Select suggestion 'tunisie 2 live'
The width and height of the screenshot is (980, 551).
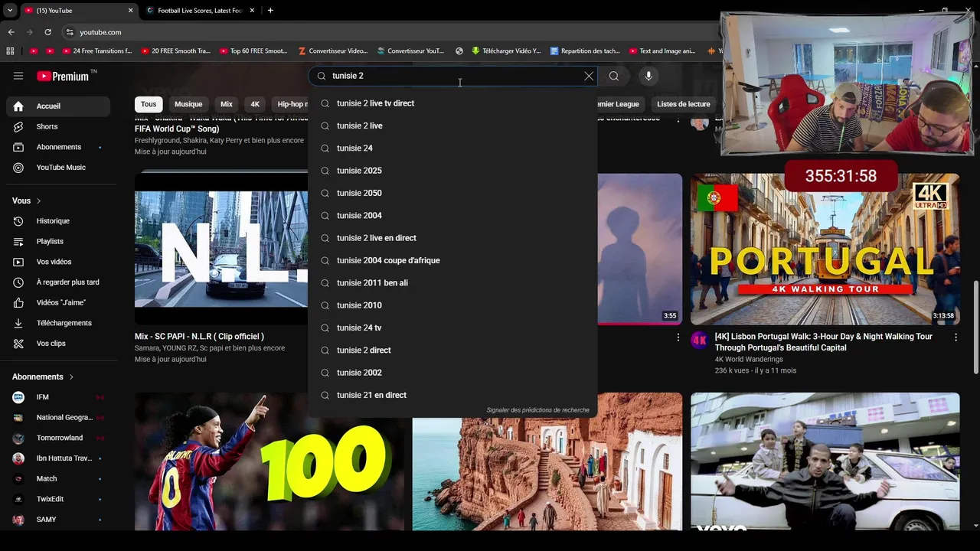(452, 126)
